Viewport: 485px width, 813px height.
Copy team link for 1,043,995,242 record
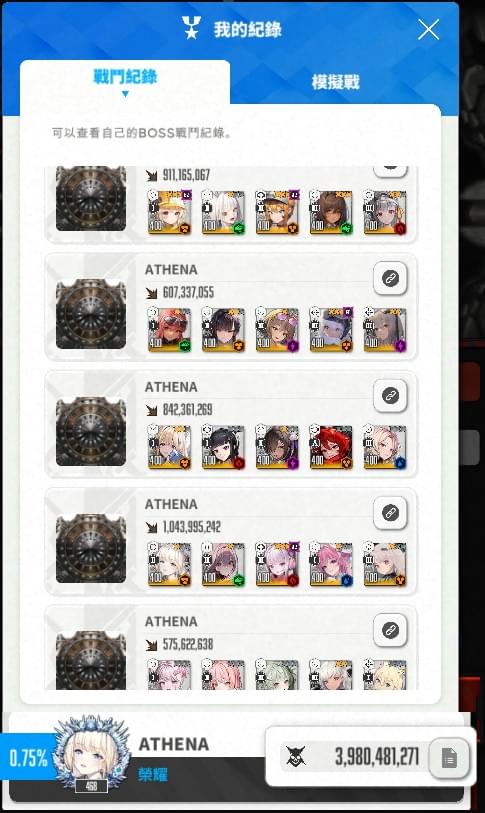pyautogui.click(x=391, y=513)
